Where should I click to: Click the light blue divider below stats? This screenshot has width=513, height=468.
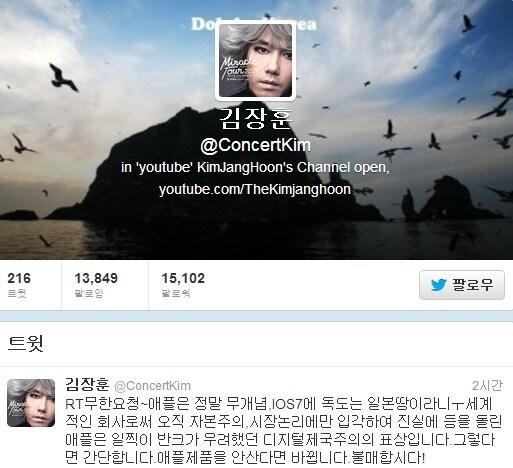256,316
